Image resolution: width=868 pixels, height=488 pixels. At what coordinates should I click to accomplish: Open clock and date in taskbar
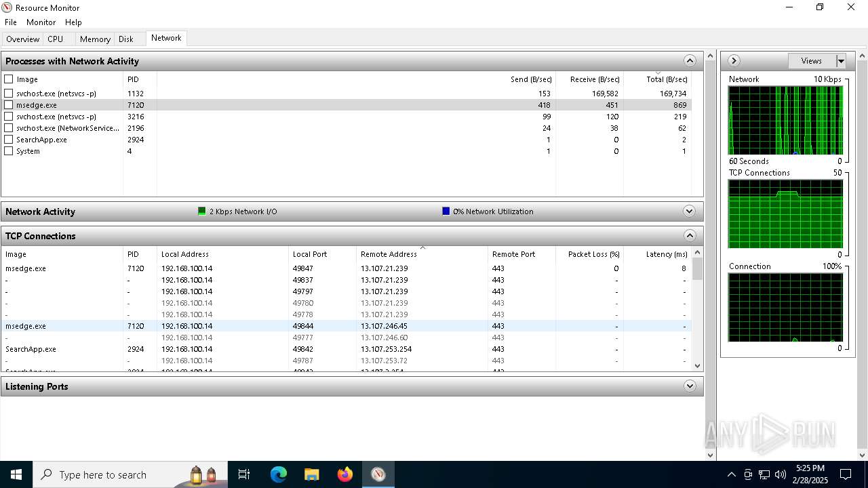(x=810, y=474)
